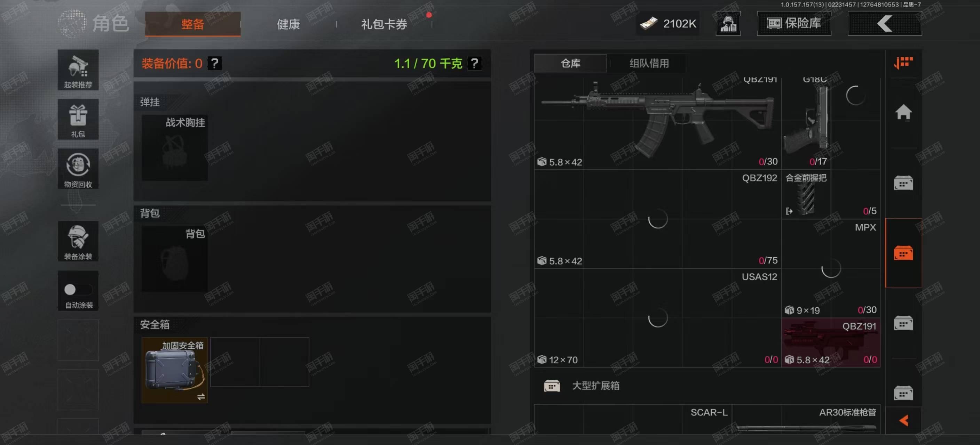Viewport: 980px width, 445px height.
Task: Switch to the 健康 tab
Action: [288, 24]
